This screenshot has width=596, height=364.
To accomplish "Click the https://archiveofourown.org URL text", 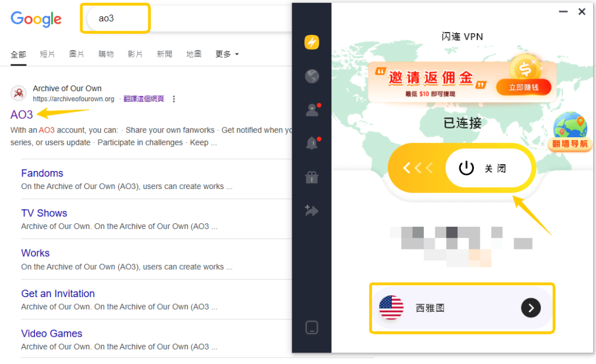I will pyautogui.click(x=73, y=99).
